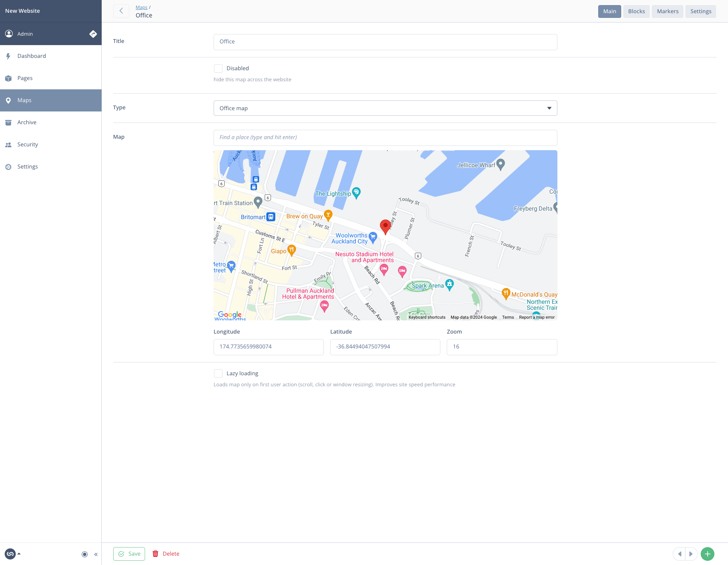Enable the Lazy loading checkbox
The width and height of the screenshot is (728, 565).
click(218, 374)
